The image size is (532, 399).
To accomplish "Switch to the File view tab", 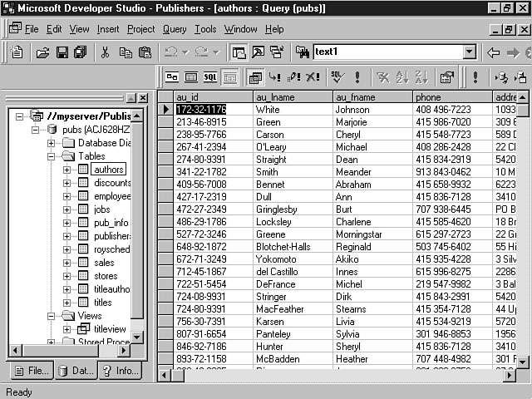I will click(30, 371).
